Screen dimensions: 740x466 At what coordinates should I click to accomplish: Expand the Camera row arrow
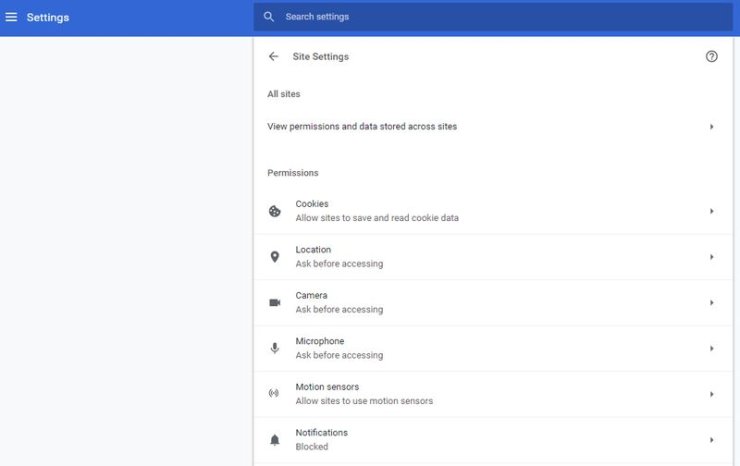click(x=711, y=303)
